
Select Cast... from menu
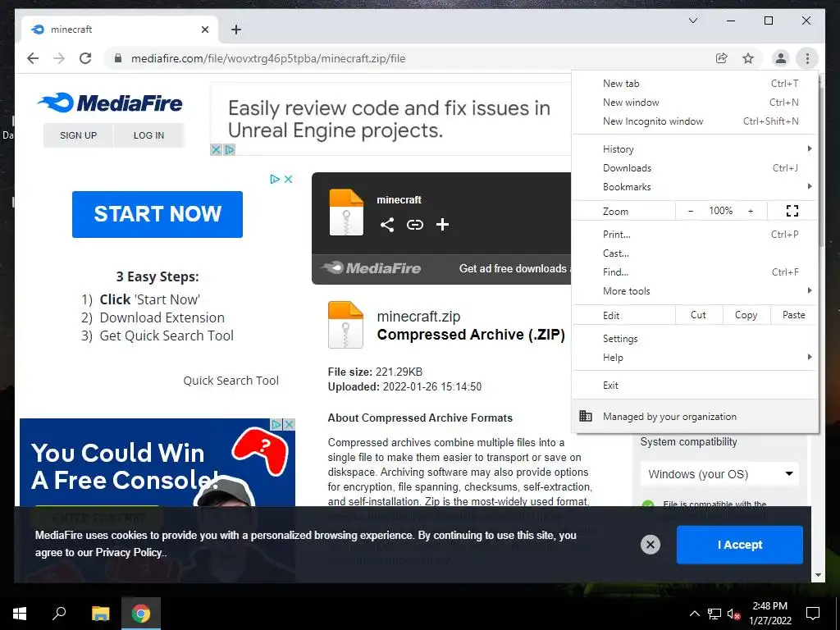tap(695, 253)
